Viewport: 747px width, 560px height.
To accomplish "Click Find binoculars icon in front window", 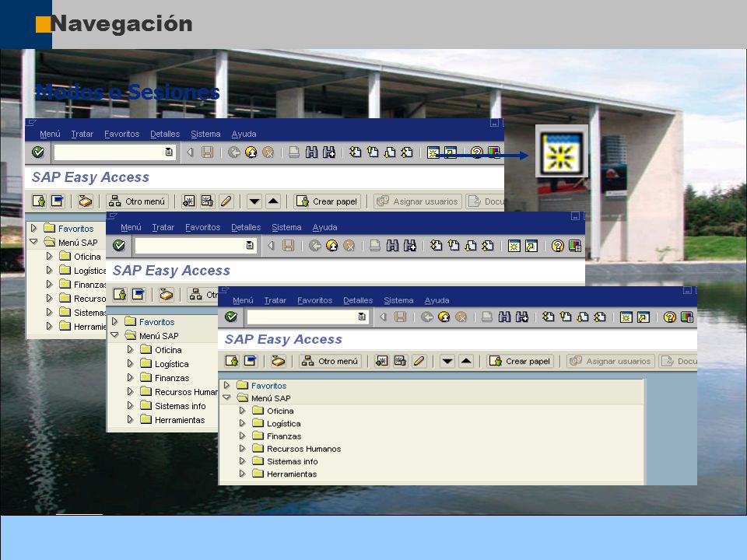I will (x=504, y=317).
